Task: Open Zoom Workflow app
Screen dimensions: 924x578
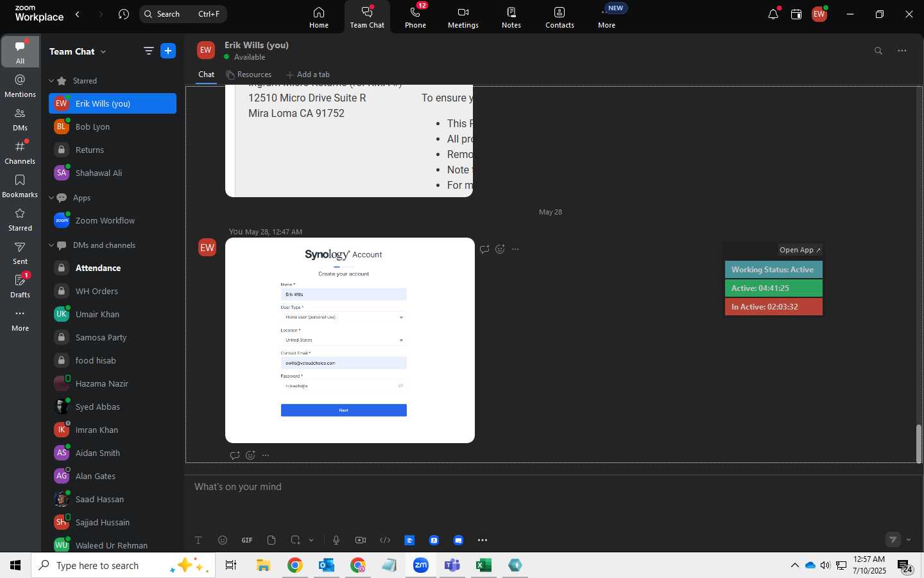Action: tap(112, 220)
